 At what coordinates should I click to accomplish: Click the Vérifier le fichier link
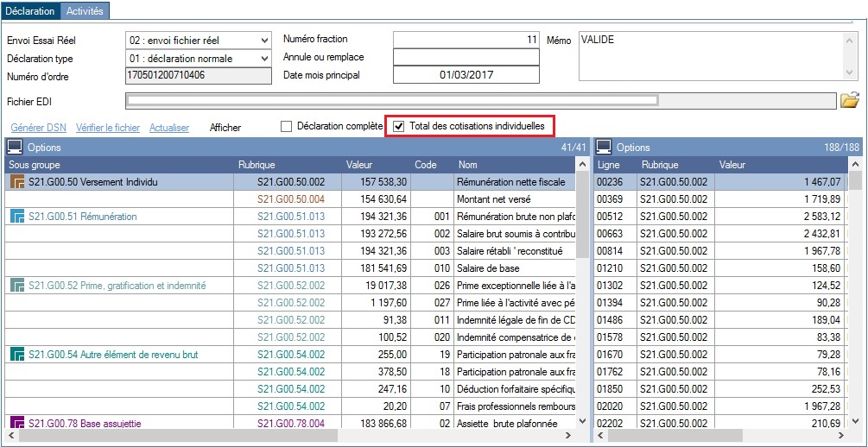[x=107, y=128]
